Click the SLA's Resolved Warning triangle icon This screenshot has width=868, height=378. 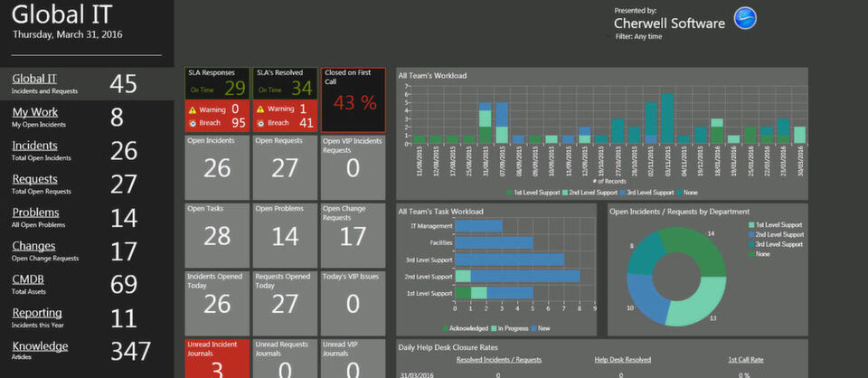point(260,109)
